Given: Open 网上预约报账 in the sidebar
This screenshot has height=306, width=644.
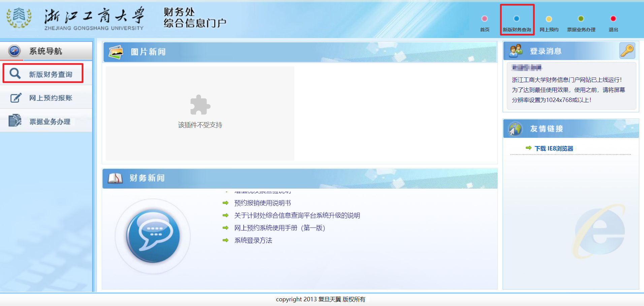Looking at the screenshot, I should coord(51,98).
